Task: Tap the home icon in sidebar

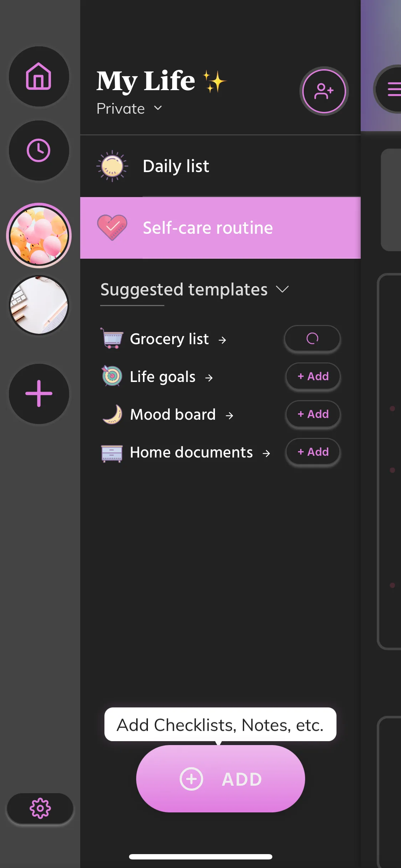Action: [x=39, y=76]
